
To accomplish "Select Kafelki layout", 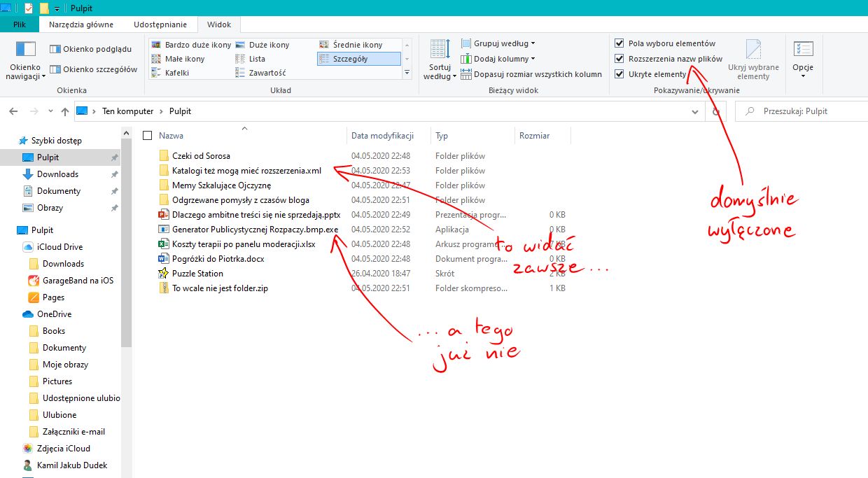I will pyautogui.click(x=170, y=73).
